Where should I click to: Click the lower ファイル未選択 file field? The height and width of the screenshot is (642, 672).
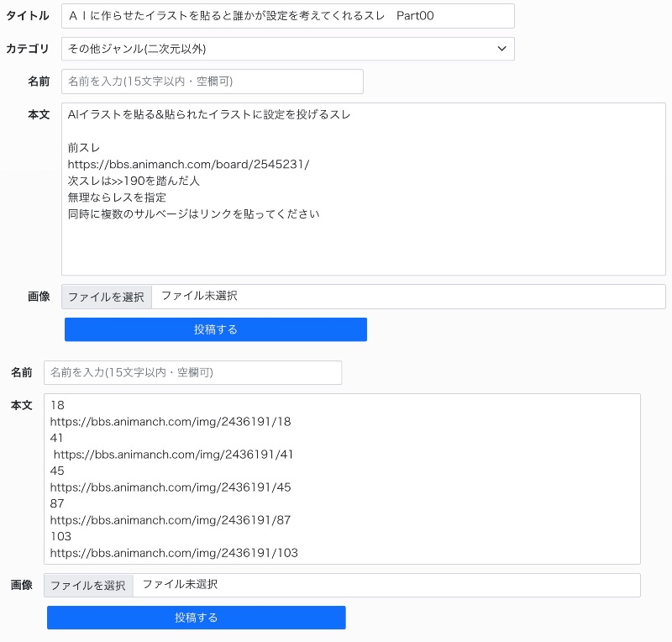tap(386, 586)
